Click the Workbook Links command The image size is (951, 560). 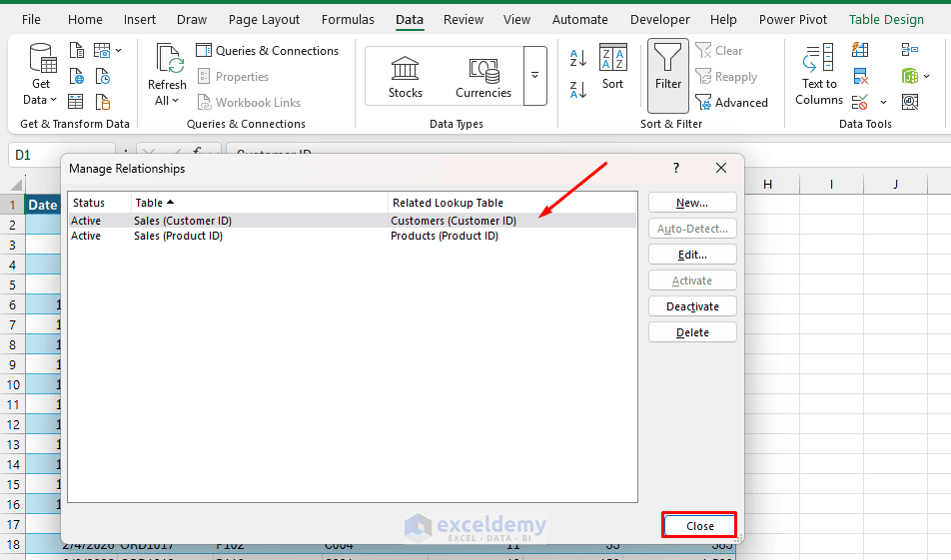(x=249, y=103)
